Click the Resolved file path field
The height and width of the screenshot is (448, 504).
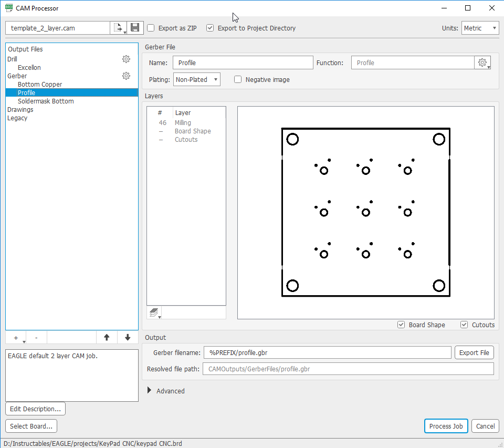click(348, 369)
